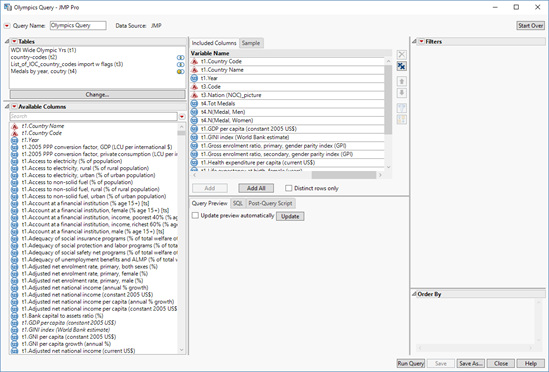Click the nominal icon beside t3.Code

[194, 87]
